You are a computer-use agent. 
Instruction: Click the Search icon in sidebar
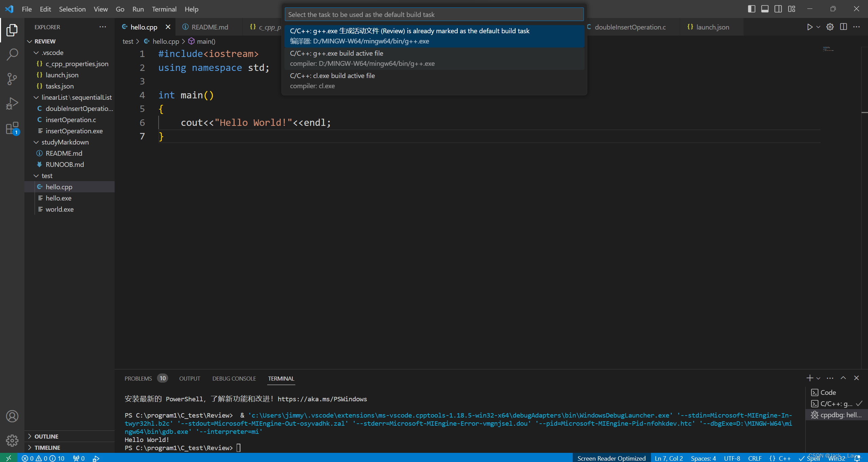coord(13,54)
